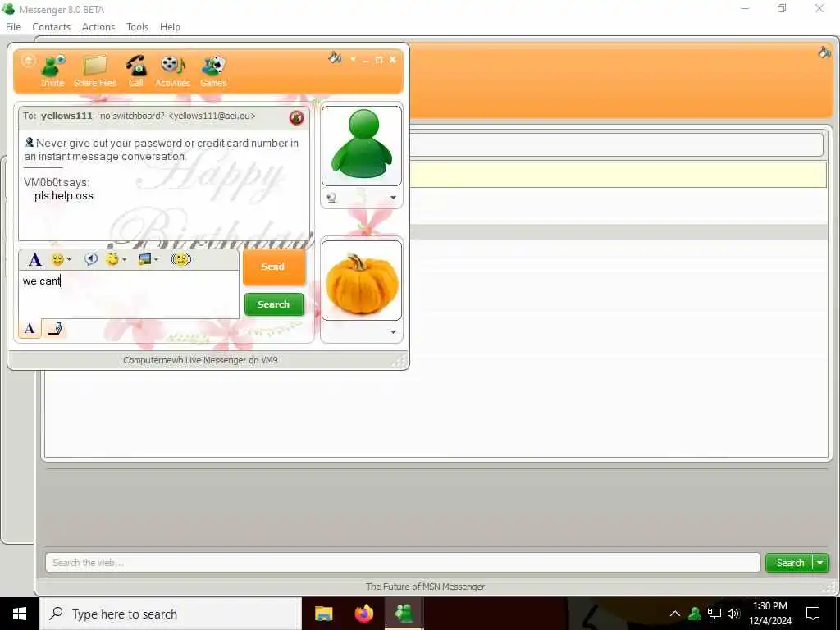Launch Games playing cards icon
The height and width of the screenshot is (630, 840).
[213, 71]
